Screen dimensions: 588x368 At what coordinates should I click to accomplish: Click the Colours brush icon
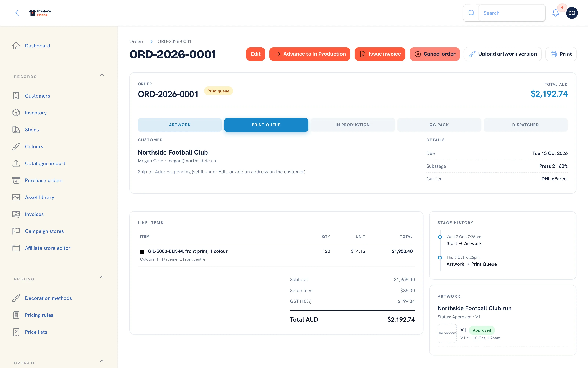pos(16,146)
